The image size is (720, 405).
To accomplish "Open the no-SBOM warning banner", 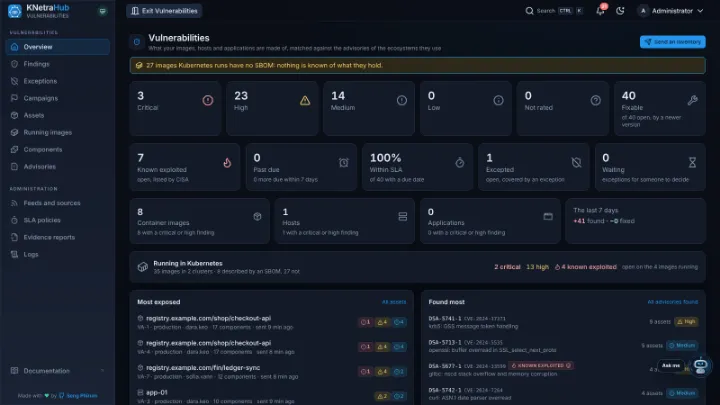I will coord(417,65).
